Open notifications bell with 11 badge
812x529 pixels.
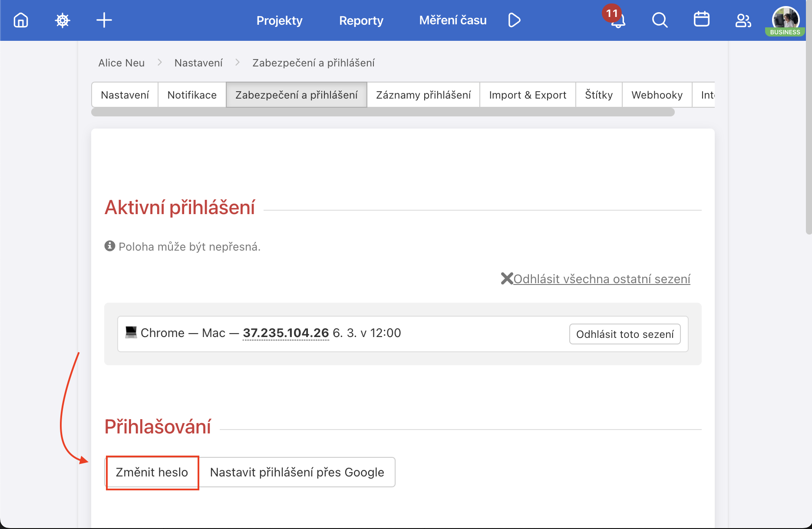[x=617, y=20]
